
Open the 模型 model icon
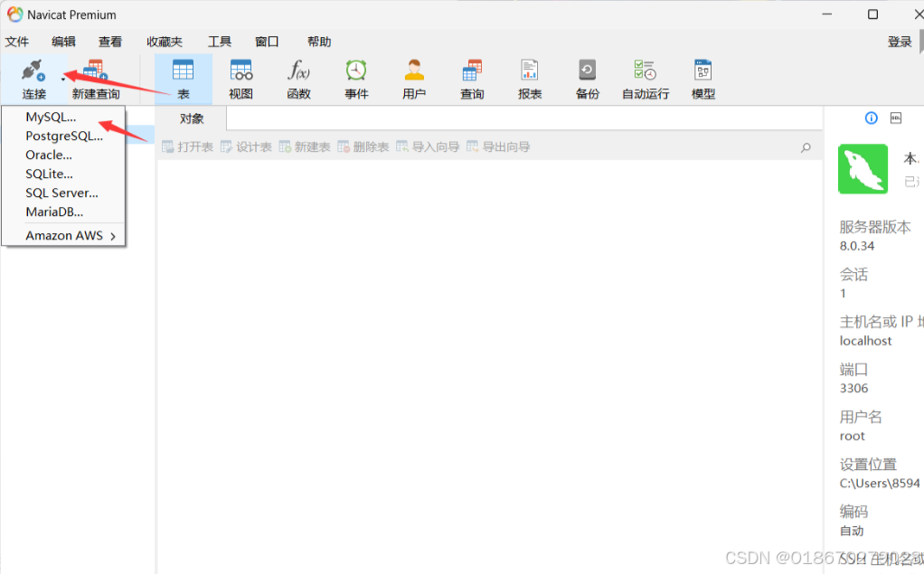coord(703,71)
